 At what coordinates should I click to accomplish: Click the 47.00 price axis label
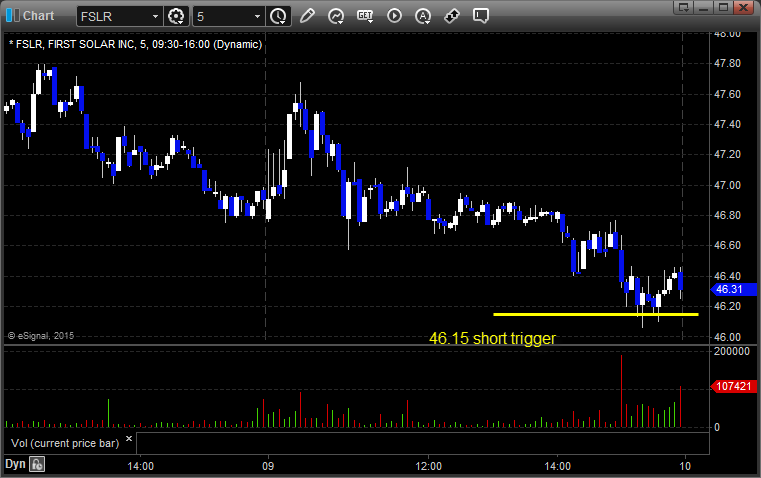coord(728,185)
